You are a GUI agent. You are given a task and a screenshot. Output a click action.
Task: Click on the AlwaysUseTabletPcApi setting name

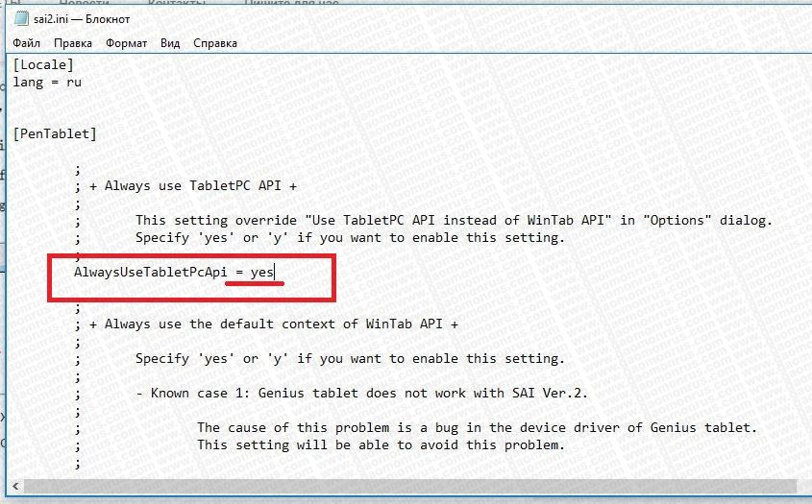tap(150, 272)
